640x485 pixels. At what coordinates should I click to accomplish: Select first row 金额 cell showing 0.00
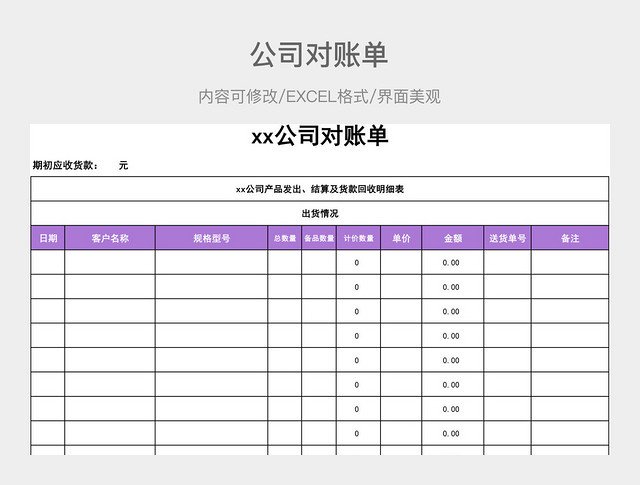(453, 263)
